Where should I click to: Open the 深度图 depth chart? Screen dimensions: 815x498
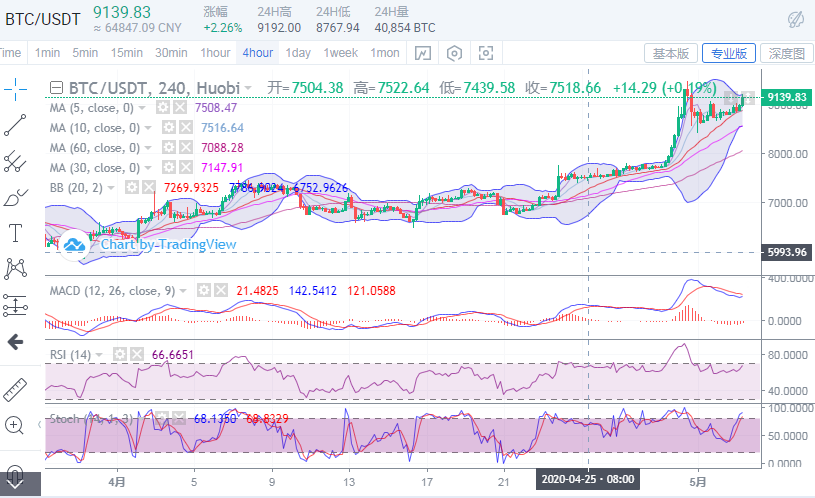tap(786, 53)
